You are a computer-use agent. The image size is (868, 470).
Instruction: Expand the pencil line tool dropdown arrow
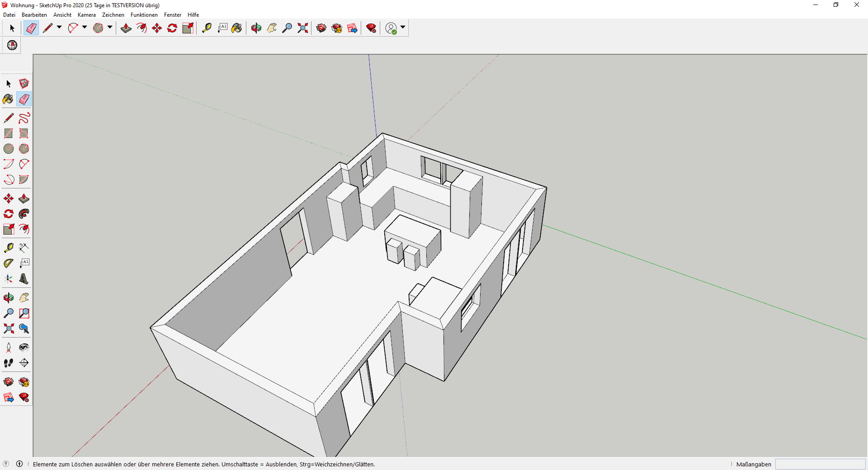pos(59,28)
